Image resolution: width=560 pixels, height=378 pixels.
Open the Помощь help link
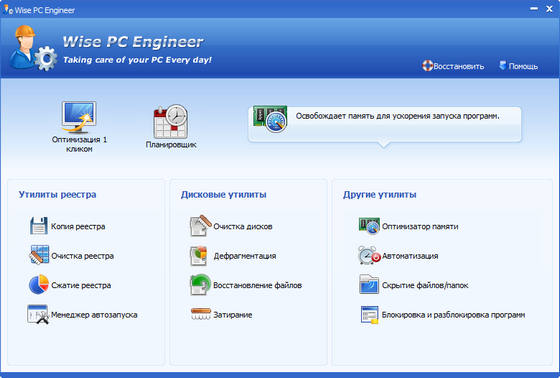point(523,66)
